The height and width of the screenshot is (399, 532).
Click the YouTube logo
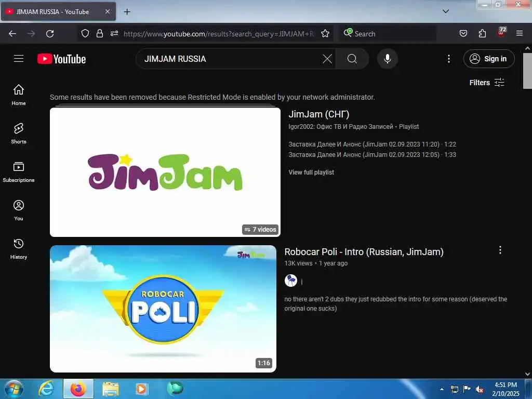point(61,59)
